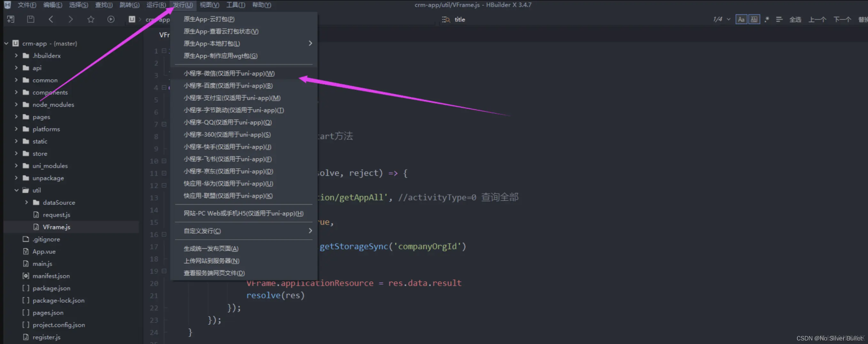The height and width of the screenshot is (344, 868).
Task: Open 原生App-本地打包(L) submenu
Action: [x=244, y=43]
